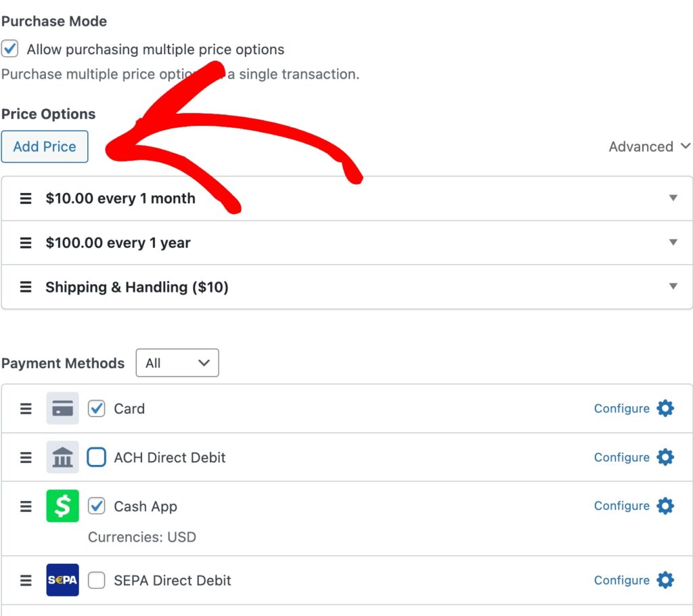Open Cash App settings gear icon
The image size is (693, 616).
(x=665, y=506)
